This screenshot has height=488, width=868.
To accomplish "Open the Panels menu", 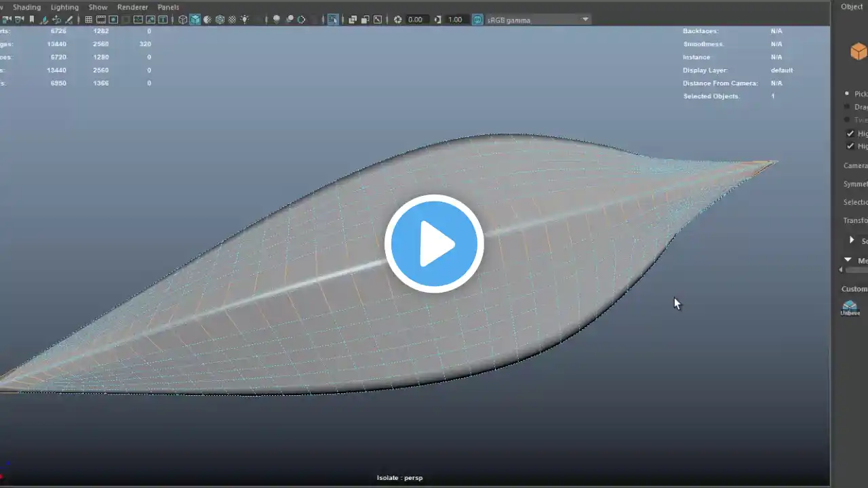I will [x=168, y=7].
